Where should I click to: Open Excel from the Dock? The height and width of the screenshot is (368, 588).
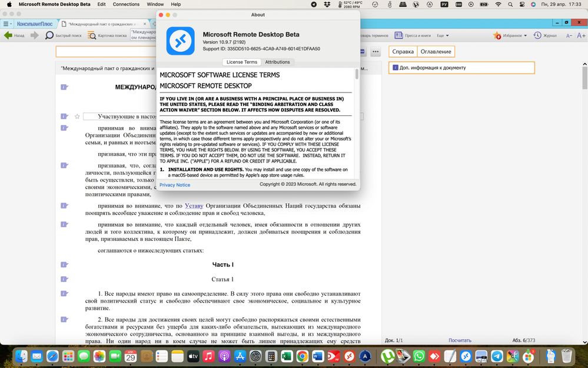(287, 356)
